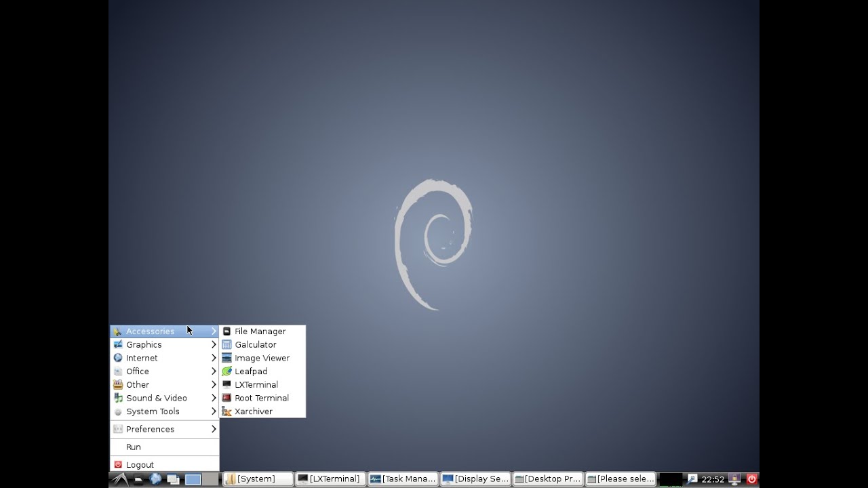Launch Root Terminal from the submenu

coord(262,398)
